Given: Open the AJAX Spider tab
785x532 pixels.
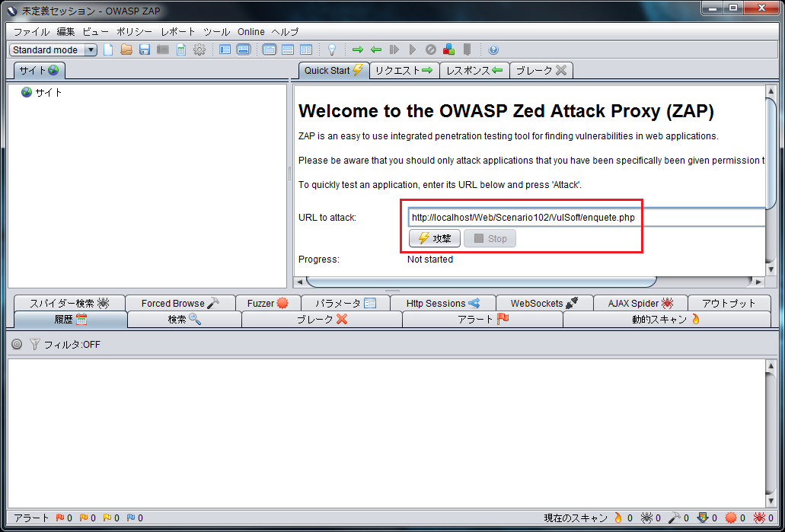Looking at the screenshot, I should coord(640,303).
